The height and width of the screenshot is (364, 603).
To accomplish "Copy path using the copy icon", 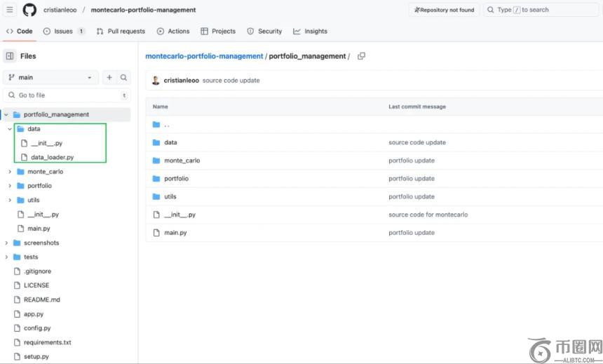I will [361, 56].
